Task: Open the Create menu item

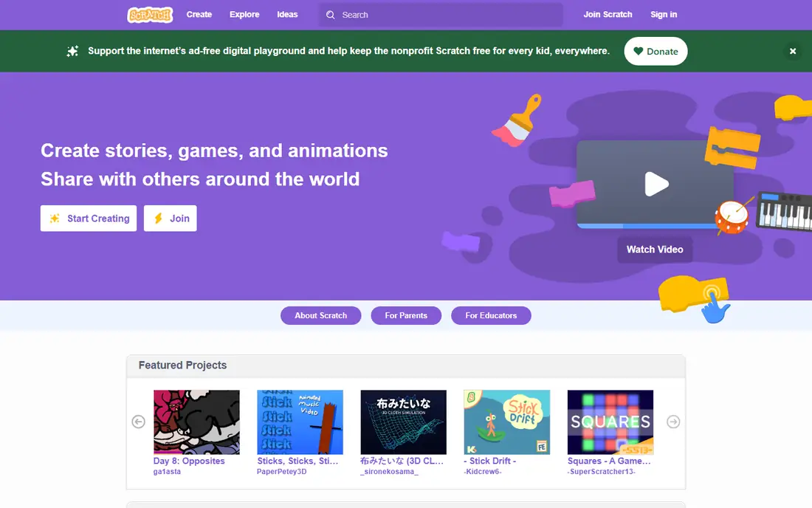Action: 199,15
